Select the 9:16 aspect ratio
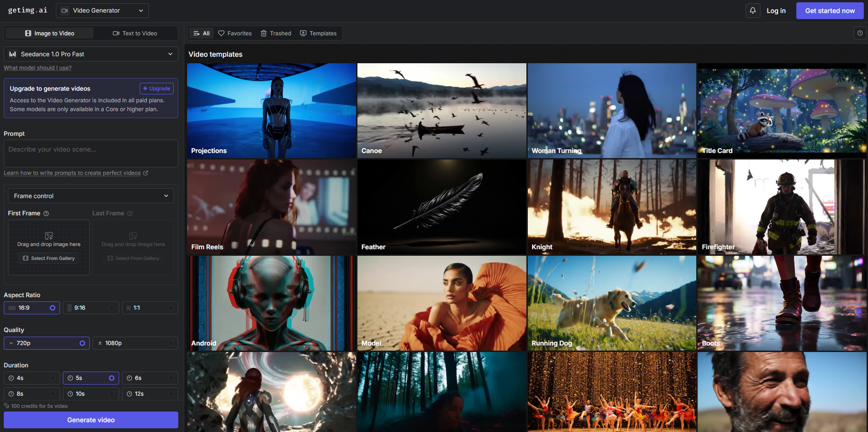 click(91, 308)
